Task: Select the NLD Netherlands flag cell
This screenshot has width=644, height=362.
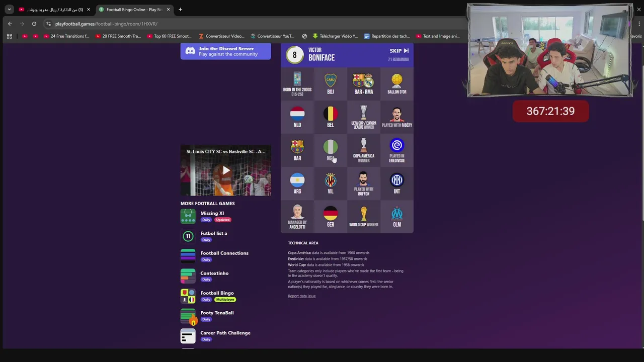Action: (297, 117)
